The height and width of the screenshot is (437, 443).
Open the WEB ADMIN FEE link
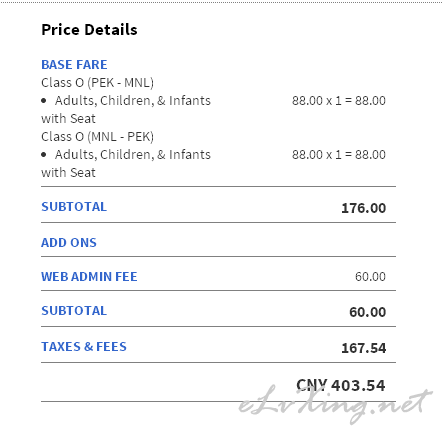89,277
